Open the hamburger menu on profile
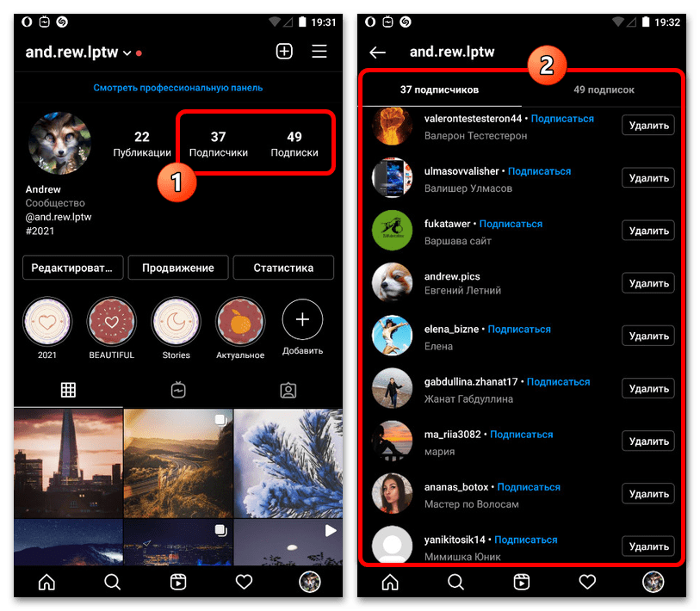700x611 pixels. 319,52
